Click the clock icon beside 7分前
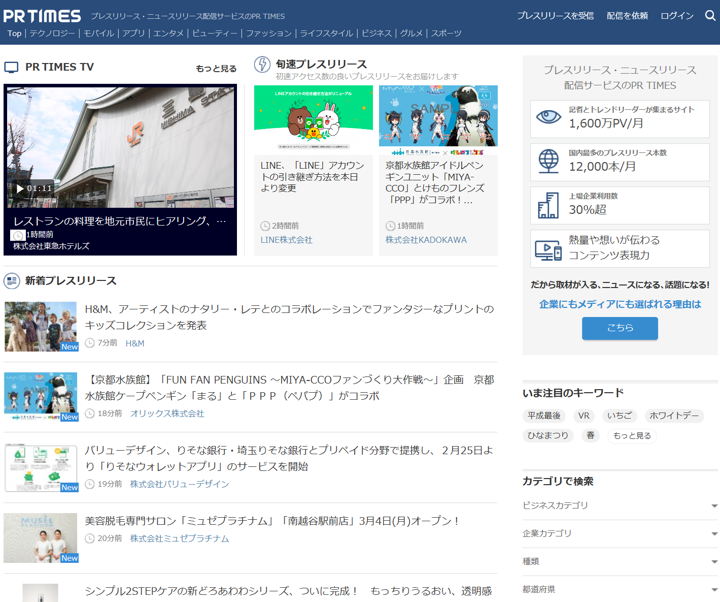 (x=90, y=343)
